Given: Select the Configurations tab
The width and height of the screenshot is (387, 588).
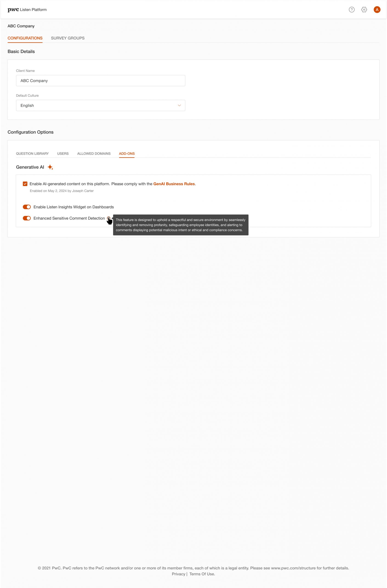Looking at the screenshot, I should tap(25, 38).
